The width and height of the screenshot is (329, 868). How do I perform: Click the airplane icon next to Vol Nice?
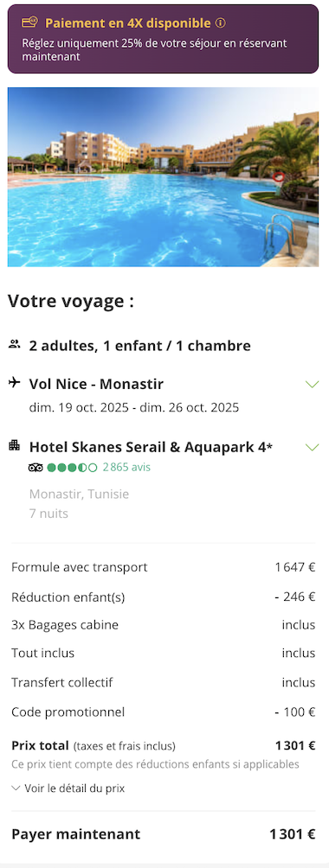click(15, 382)
